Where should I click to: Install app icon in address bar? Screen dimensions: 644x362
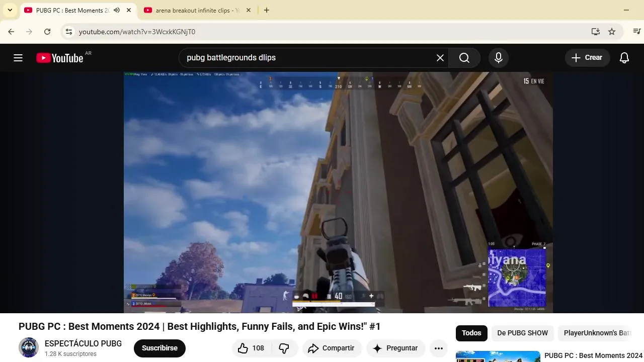596,32
